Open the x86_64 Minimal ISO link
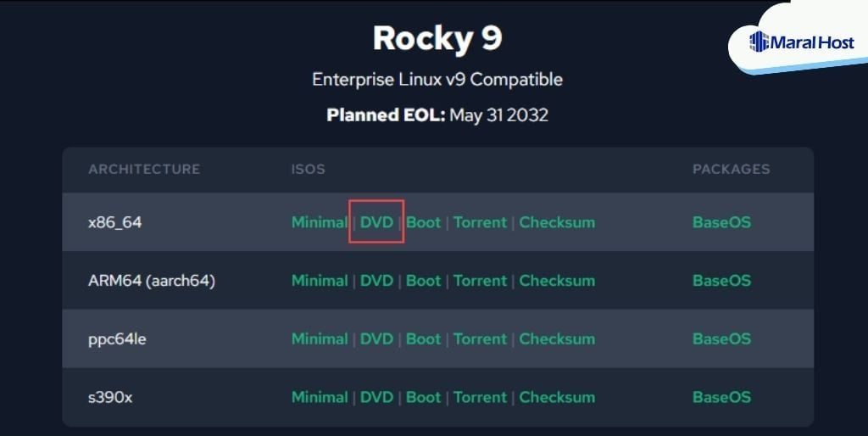This screenshot has height=436, width=868. [320, 222]
